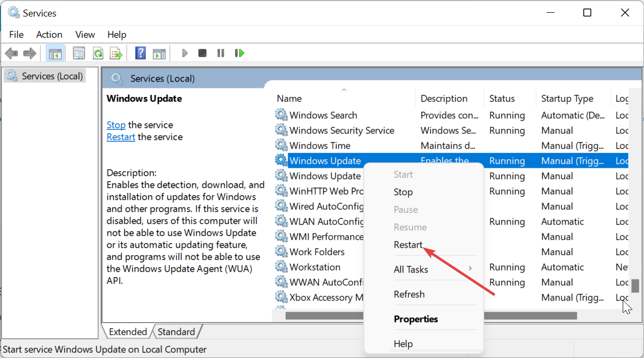
Task: Open the Properties toolbar icon
Action: [x=79, y=53]
